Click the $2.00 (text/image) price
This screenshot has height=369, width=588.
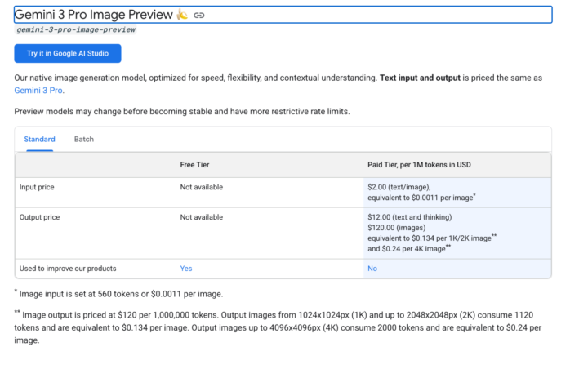coord(399,187)
